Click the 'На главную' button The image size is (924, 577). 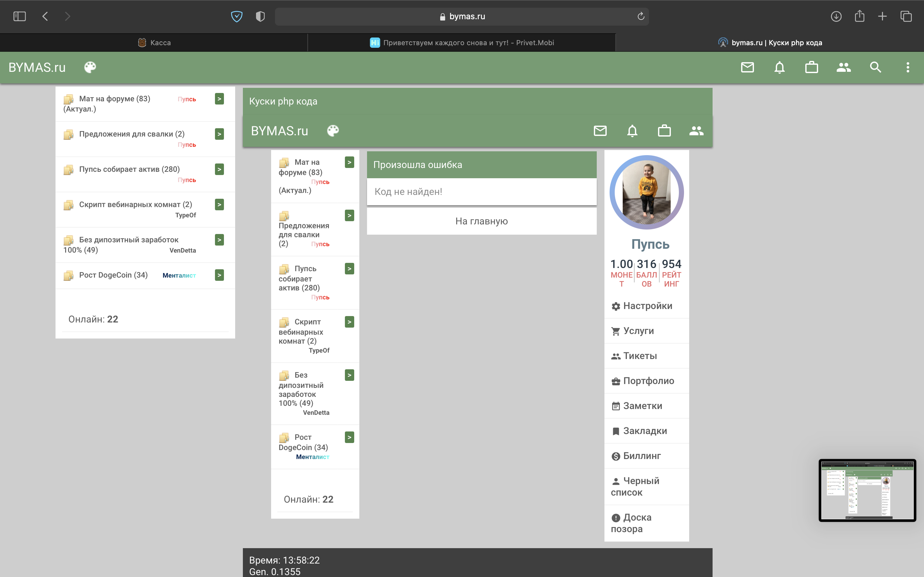tap(482, 221)
